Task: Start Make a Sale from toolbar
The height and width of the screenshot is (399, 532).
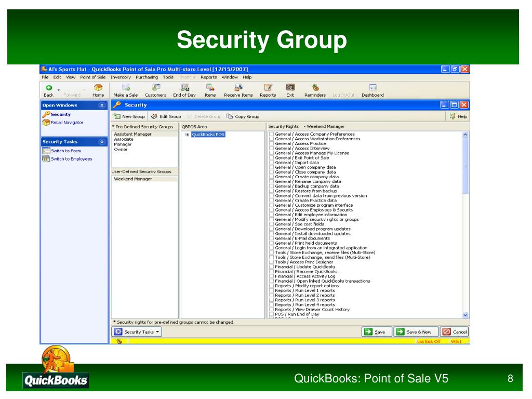Action: (126, 87)
